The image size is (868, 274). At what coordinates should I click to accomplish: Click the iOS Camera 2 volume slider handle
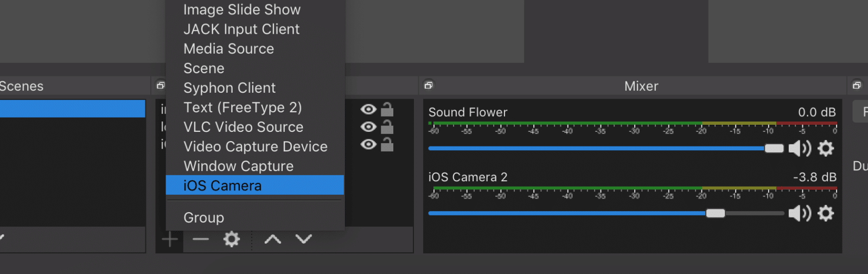(716, 214)
